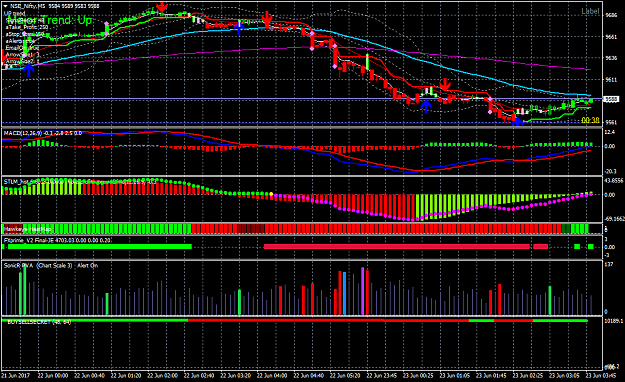Select the blue up arrow near 21 Jun 2017
Screen dimensions: 625x382
28,70
